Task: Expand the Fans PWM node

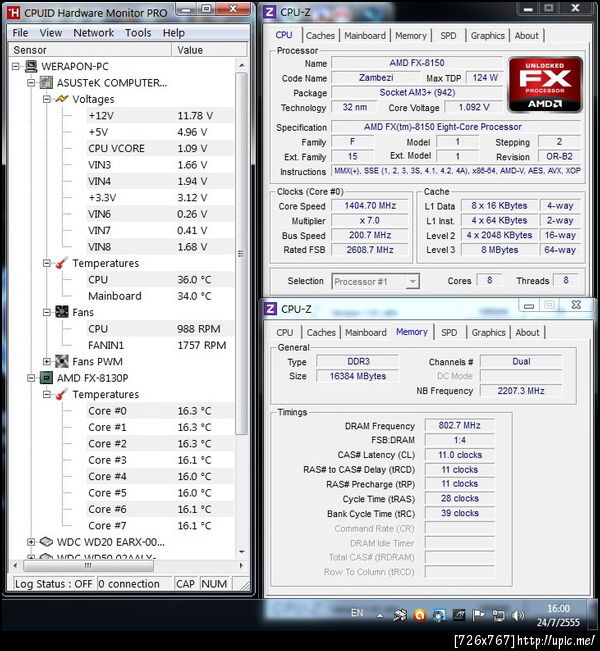Action: (x=47, y=362)
